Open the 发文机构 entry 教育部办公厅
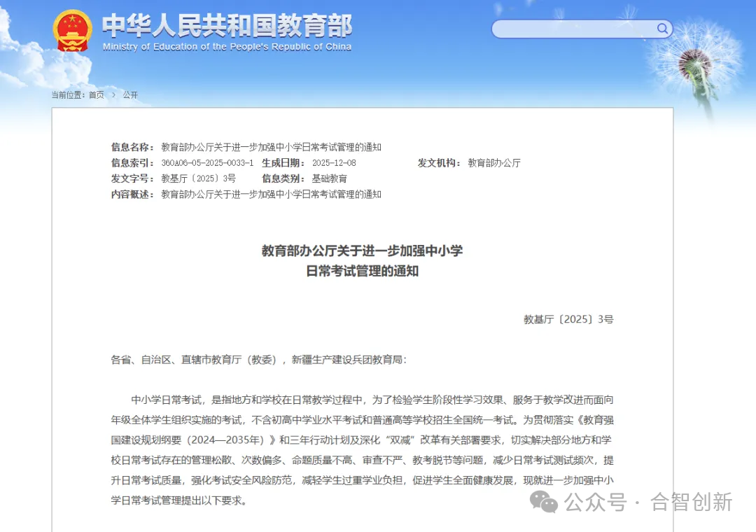 pos(491,162)
